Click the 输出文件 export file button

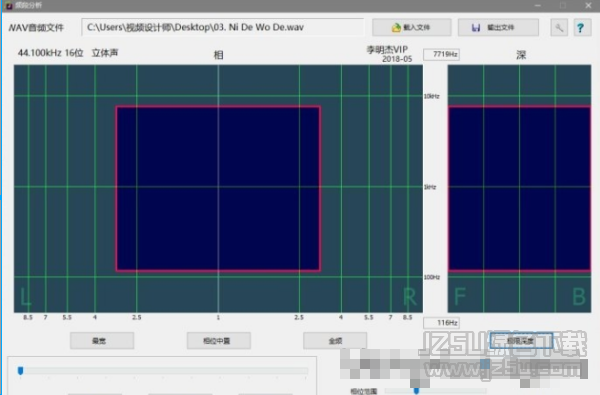click(498, 28)
